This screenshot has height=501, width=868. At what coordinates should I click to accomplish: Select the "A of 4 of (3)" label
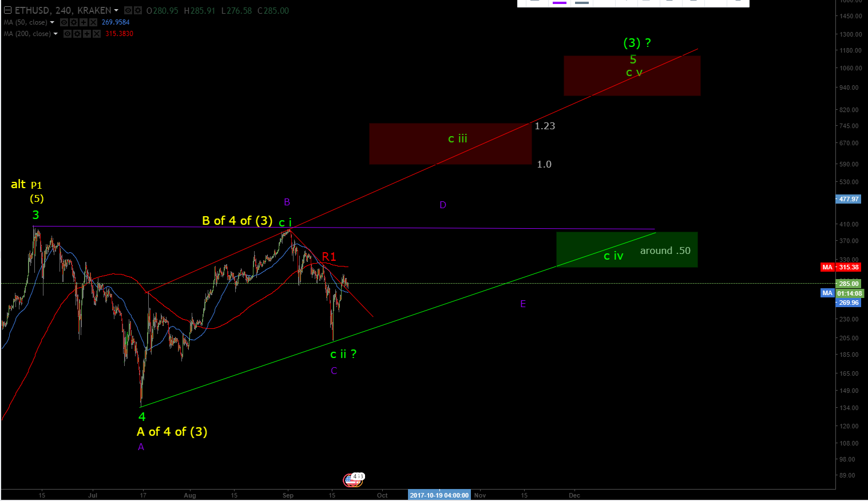point(172,432)
